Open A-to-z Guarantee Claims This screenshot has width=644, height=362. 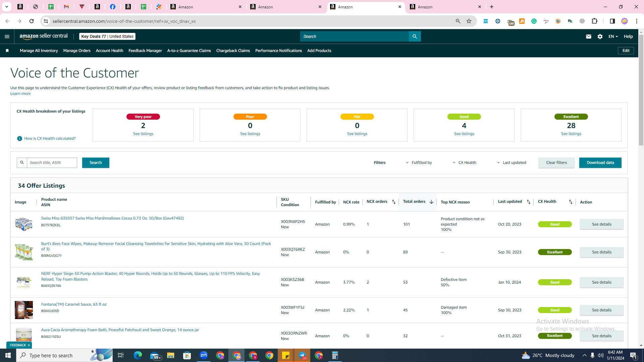tap(189, 51)
